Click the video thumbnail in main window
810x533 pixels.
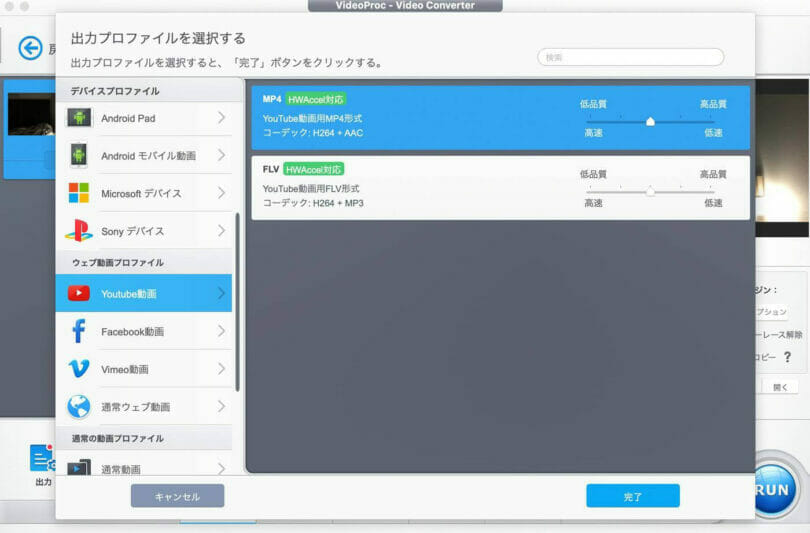31,114
